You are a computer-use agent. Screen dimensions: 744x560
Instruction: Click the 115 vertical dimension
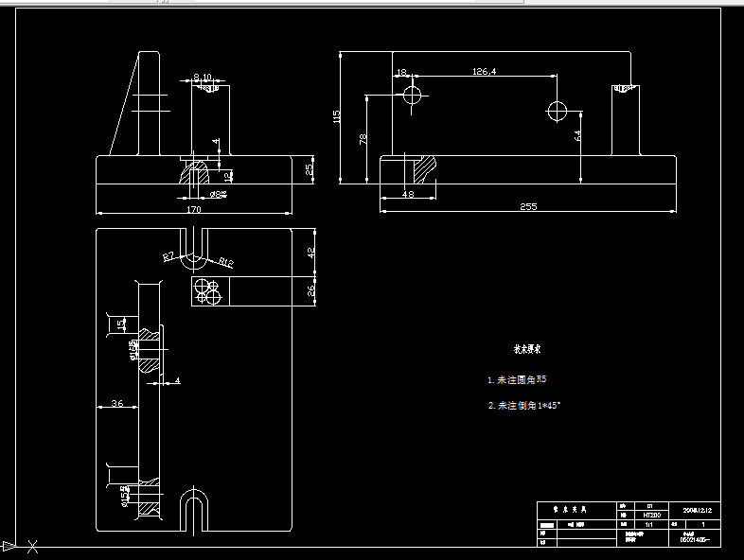click(x=336, y=116)
